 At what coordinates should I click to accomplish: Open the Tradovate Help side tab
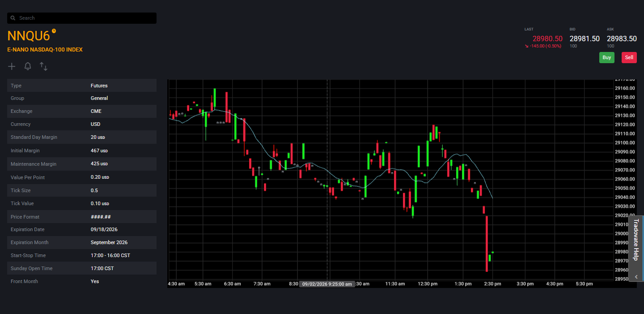(636, 240)
